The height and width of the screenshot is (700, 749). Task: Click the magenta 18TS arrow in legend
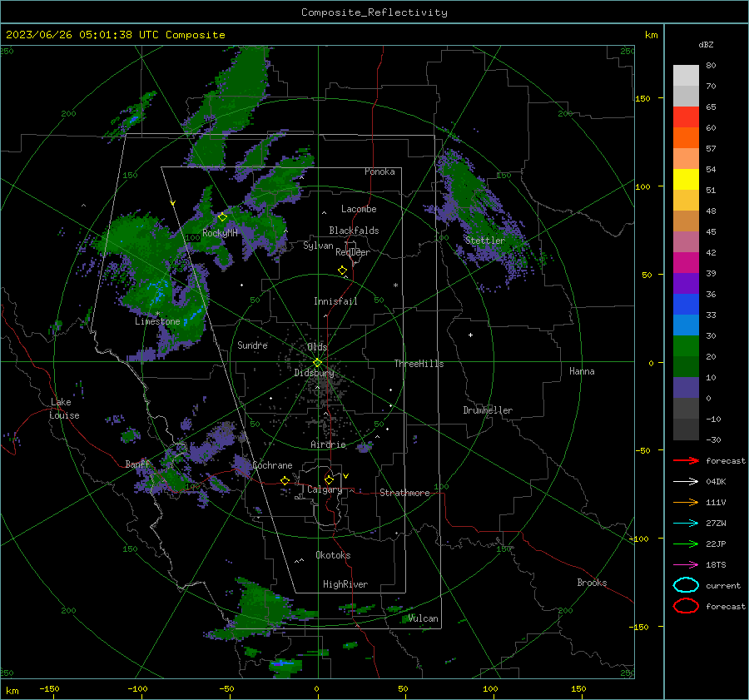tap(686, 565)
